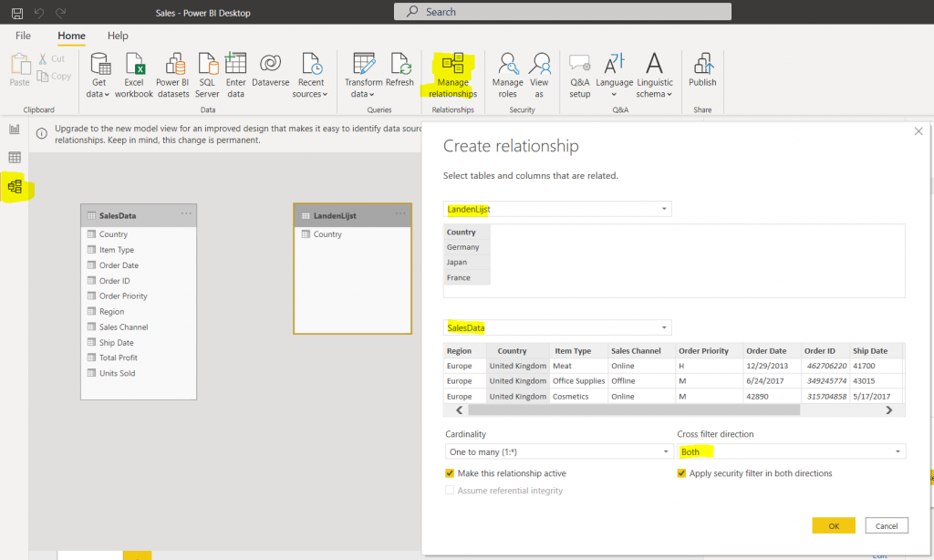Connect to Power BI datasets

(173, 75)
